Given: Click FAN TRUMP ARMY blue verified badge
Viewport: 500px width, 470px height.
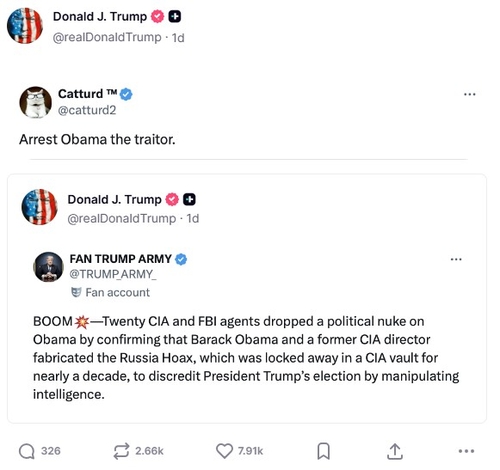Looking at the screenshot, I should click(181, 259).
